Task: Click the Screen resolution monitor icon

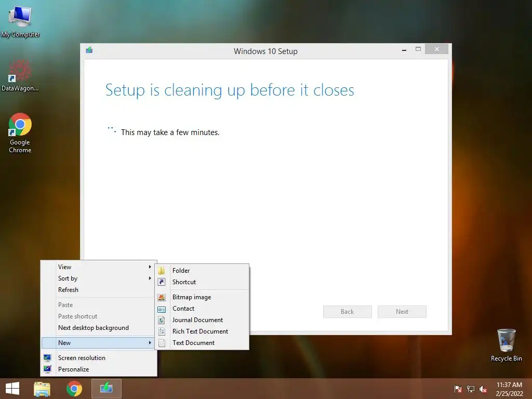Action: 47,357
